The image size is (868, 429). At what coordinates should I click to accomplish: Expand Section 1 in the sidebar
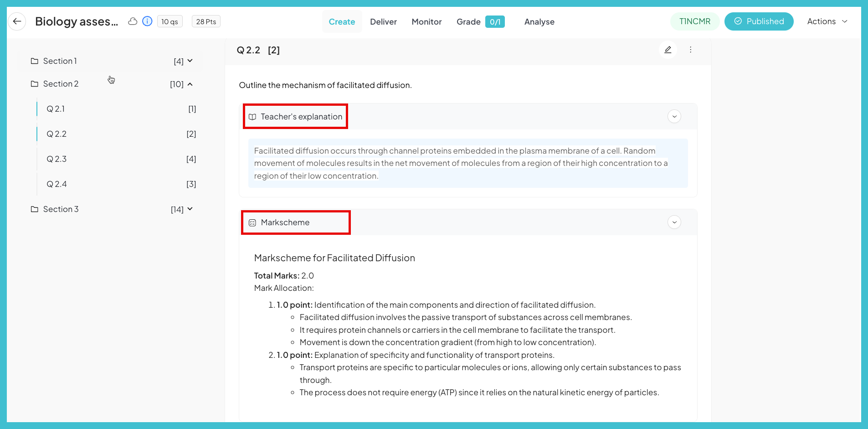[190, 60]
